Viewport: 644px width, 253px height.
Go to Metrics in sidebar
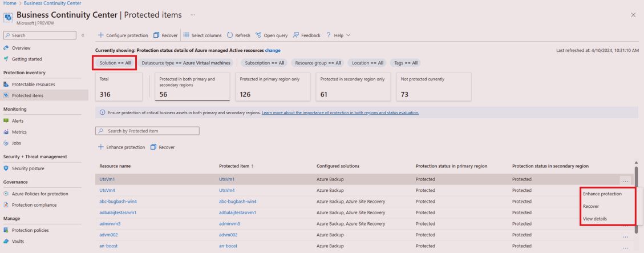19,132
